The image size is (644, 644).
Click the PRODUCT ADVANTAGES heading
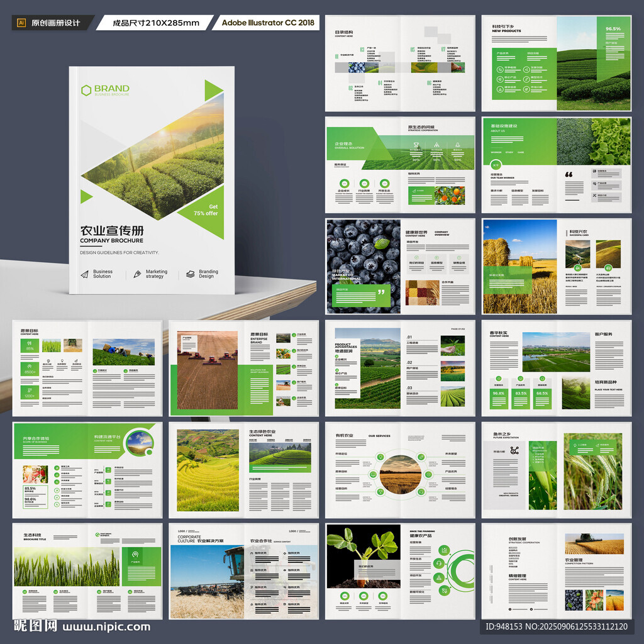[346, 346]
